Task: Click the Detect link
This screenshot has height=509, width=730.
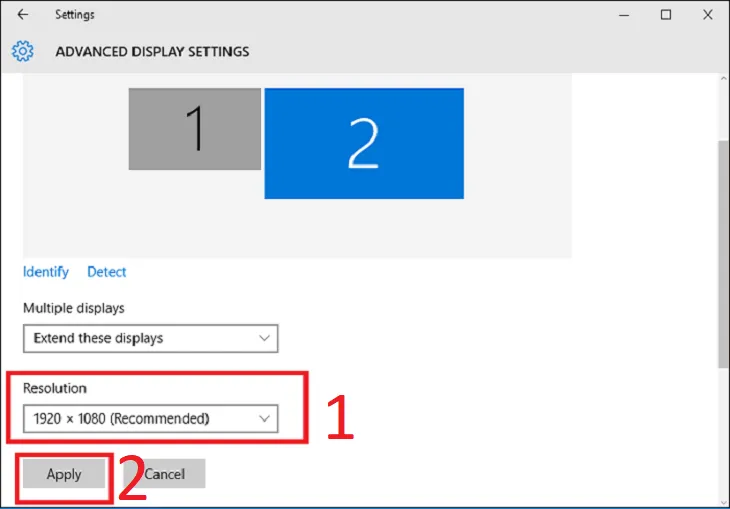Action: pyautogui.click(x=106, y=272)
